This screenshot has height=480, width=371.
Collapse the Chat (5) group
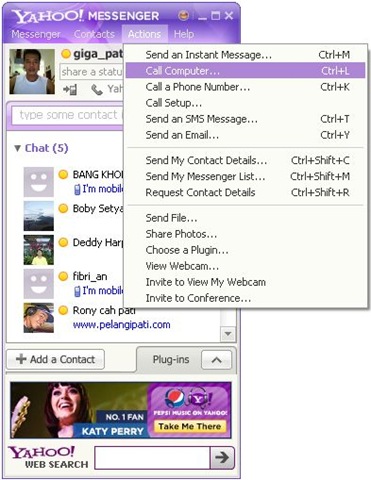click(18, 148)
